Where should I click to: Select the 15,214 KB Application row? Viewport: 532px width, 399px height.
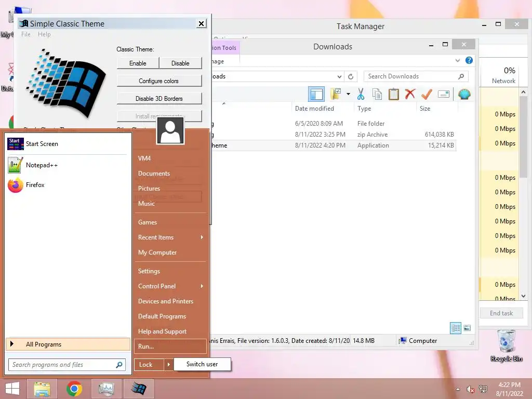334,145
